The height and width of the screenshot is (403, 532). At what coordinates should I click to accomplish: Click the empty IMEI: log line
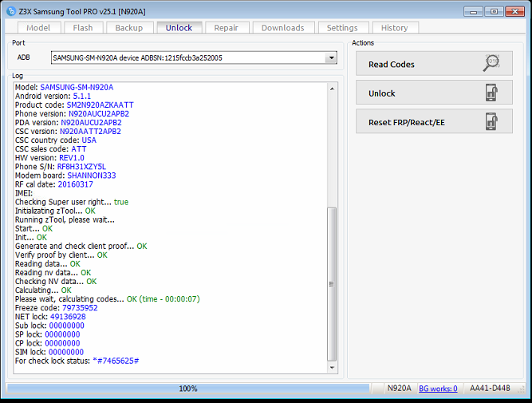24,194
